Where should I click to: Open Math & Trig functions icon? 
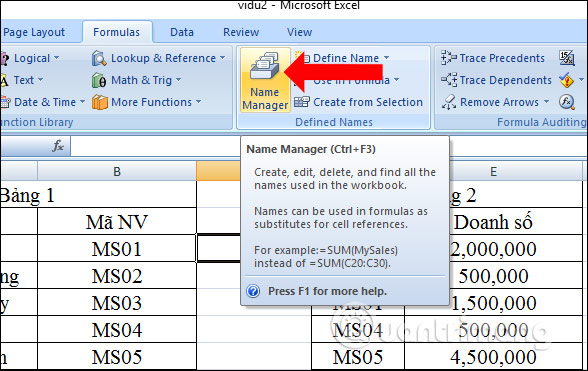[99, 80]
